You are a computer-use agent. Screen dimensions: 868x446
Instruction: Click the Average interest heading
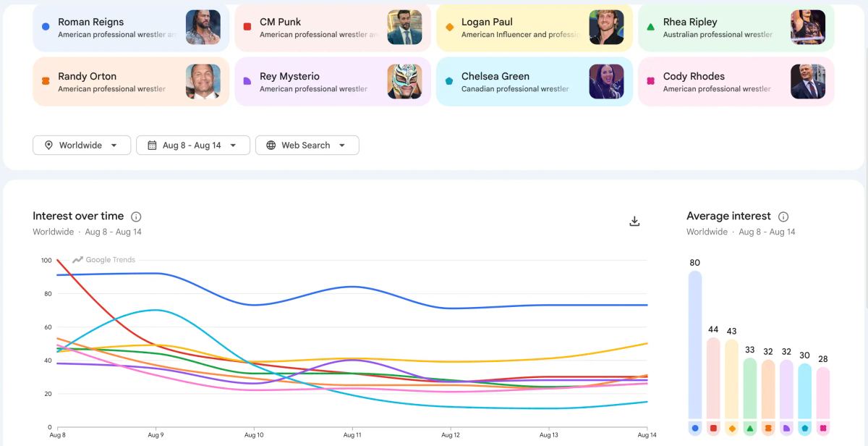[728, 216]
